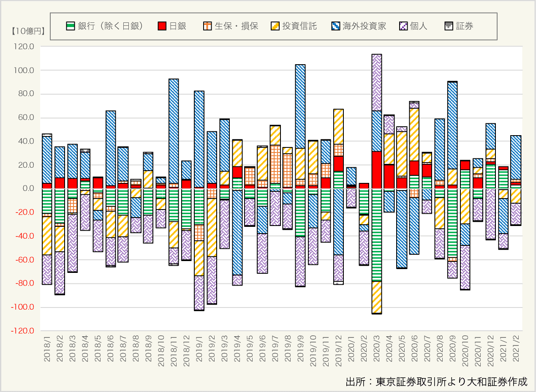Click the purple 個人 legend marker
Screen dimensions: 536x392
tap(403, 26)
